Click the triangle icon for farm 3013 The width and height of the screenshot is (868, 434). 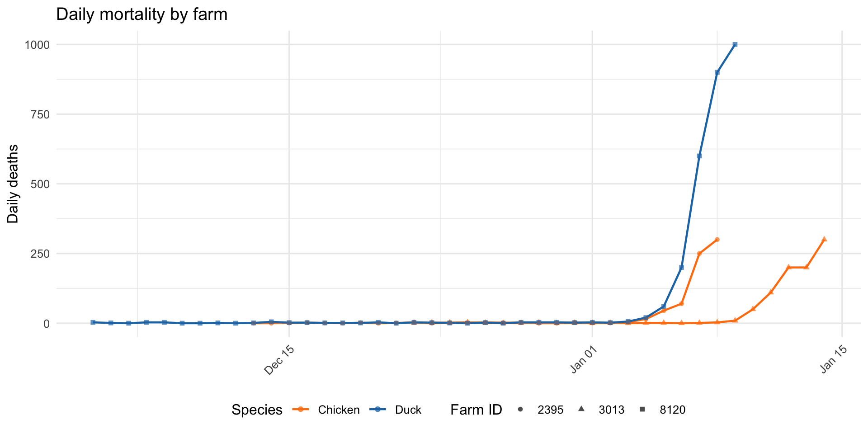(581, 409)
